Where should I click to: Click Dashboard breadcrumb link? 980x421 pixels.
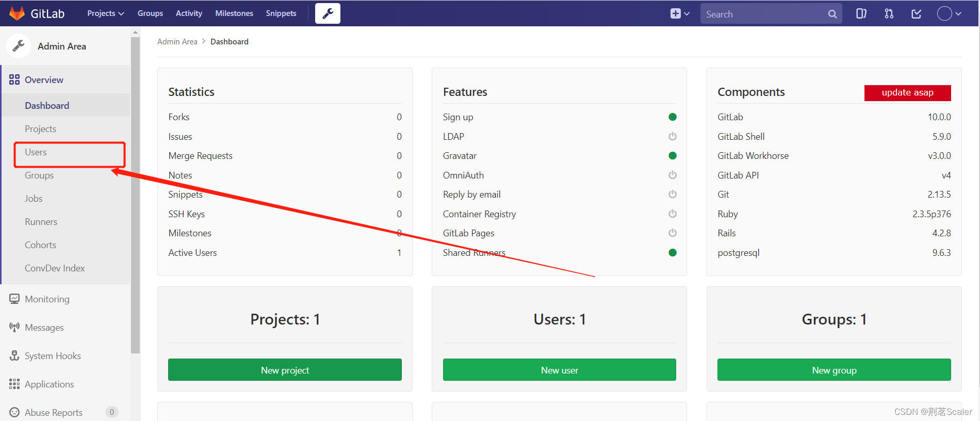coord(230,41)
